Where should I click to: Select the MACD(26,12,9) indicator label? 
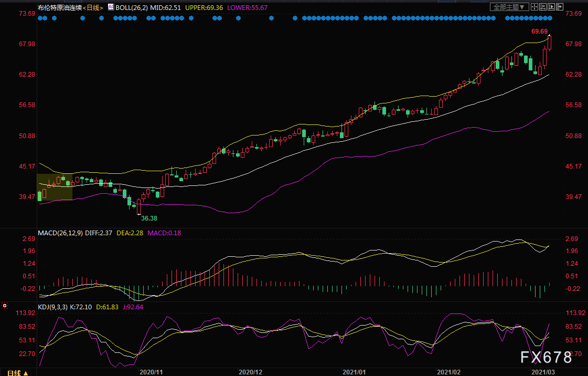pyautogui.click(x=60, y=233)
